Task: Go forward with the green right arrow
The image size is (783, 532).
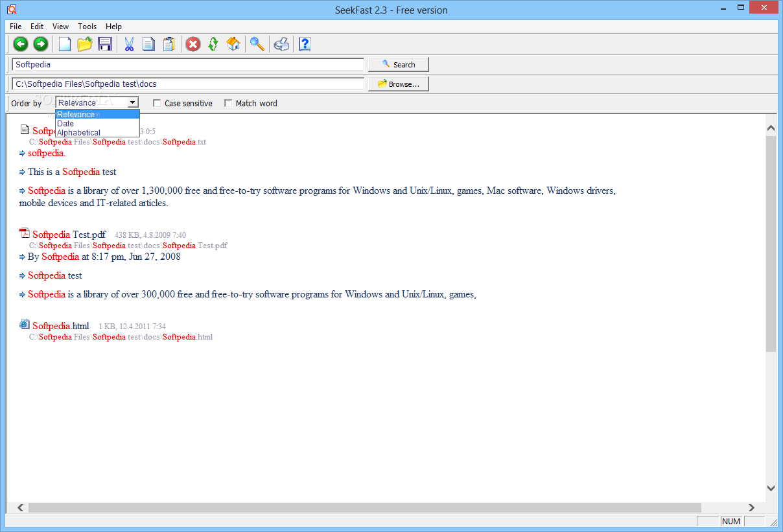Action: tap(41, 44)
